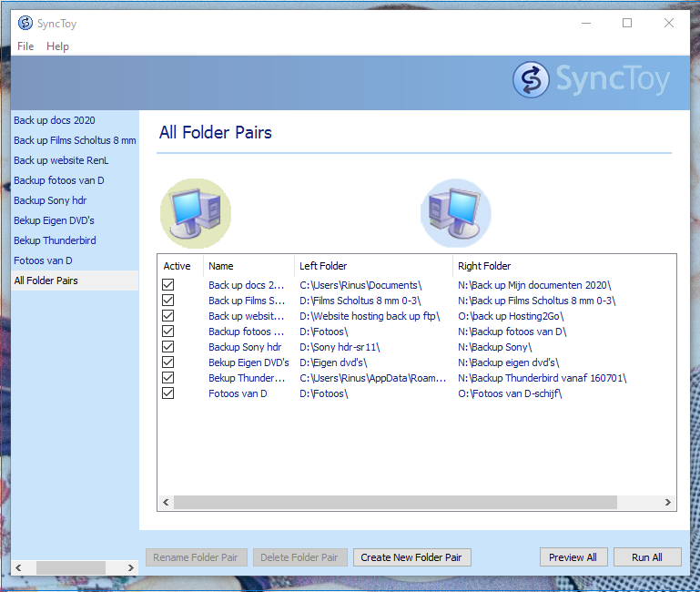Click the sidebar scroll left arrow
700x592 pixels.
click(x=18, y=567)
